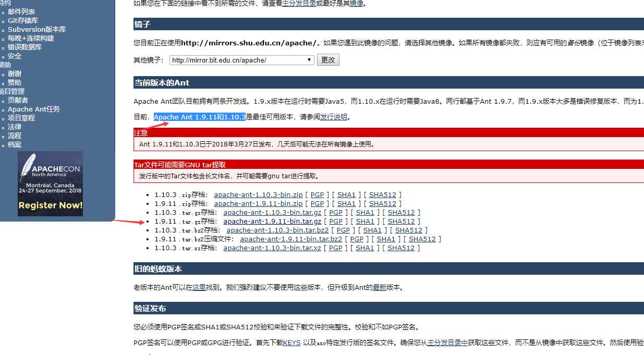The width and height of the screenshot is (644, 355).
Task: Open Apache Ant任务 sidebar link
Action: point(34,109)
